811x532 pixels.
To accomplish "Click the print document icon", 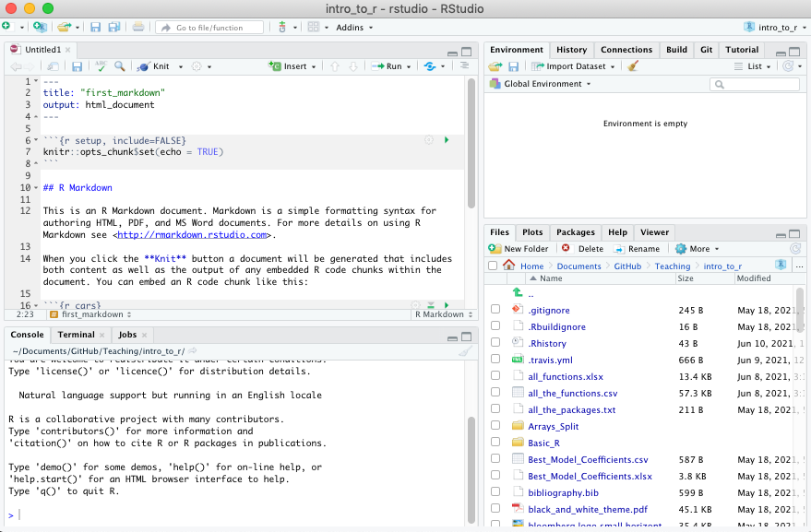I will [138, 27].
